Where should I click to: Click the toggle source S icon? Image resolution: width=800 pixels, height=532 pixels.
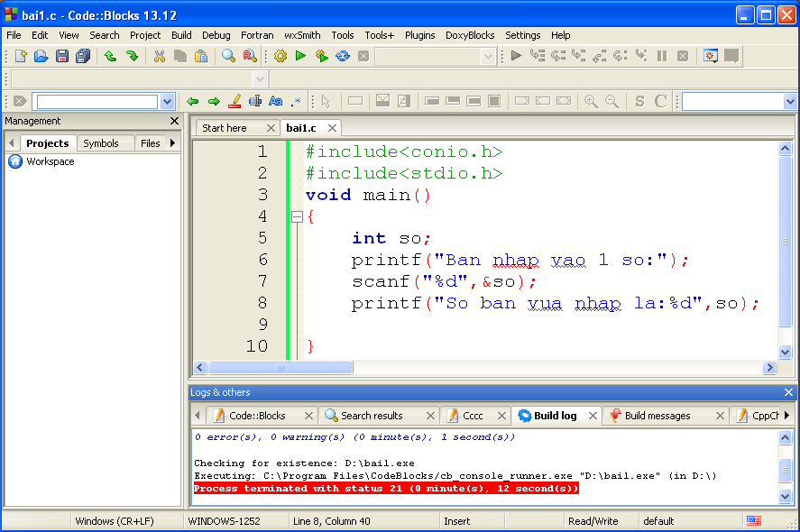pyautogui.click(x=639, y=101)
